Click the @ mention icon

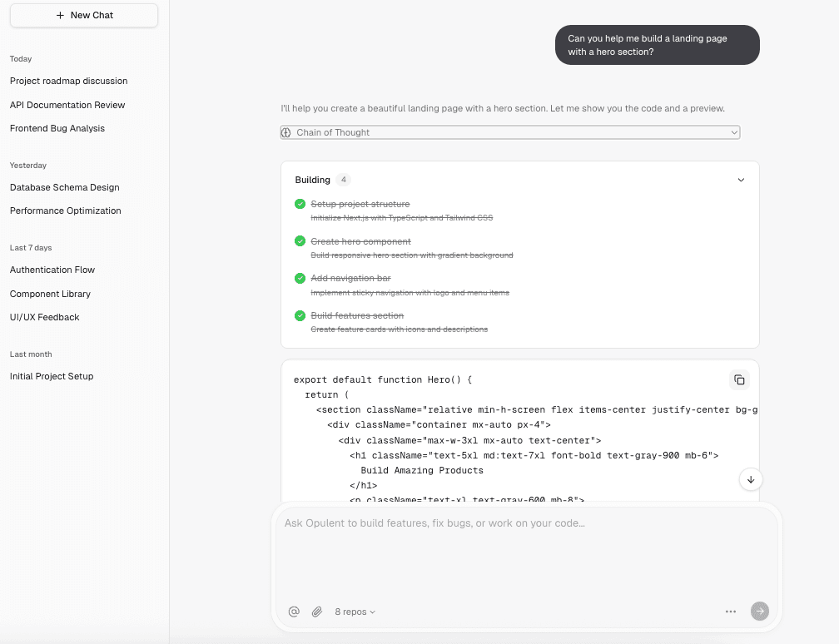click(x=294, y=612)
